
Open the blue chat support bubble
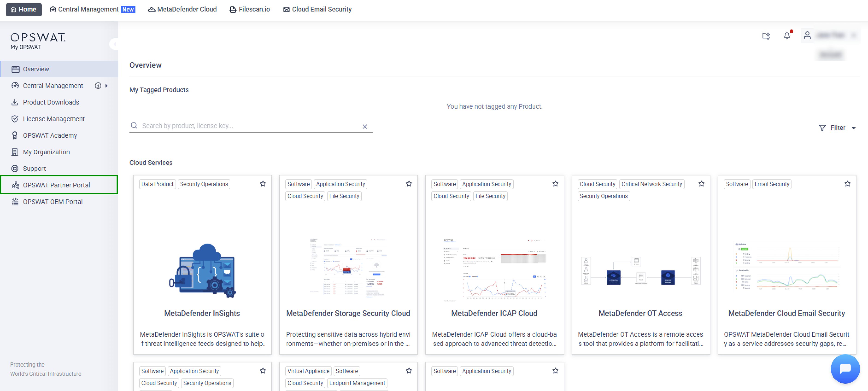click(845, 368)
